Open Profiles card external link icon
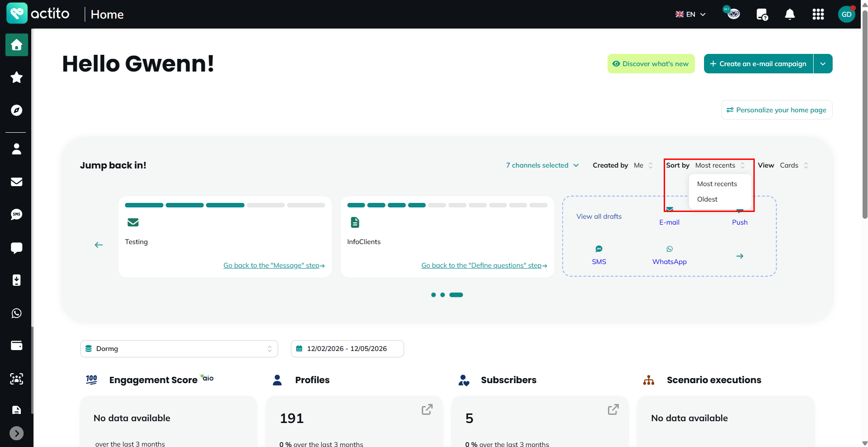This screenshot has width=868, height=447. pyautogui.click(x=427, y=409)
